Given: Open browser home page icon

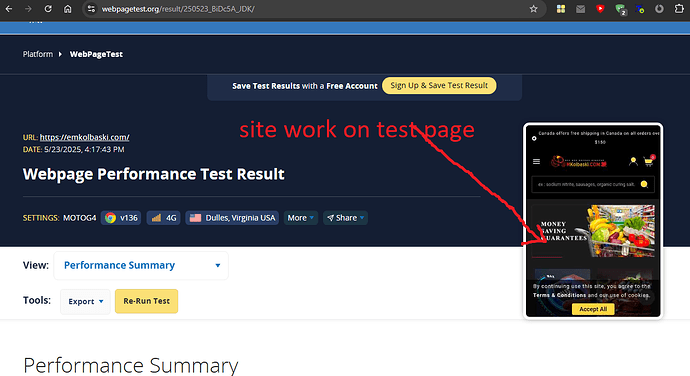Looking at the screenshot, I should click(x=67, y=9).
